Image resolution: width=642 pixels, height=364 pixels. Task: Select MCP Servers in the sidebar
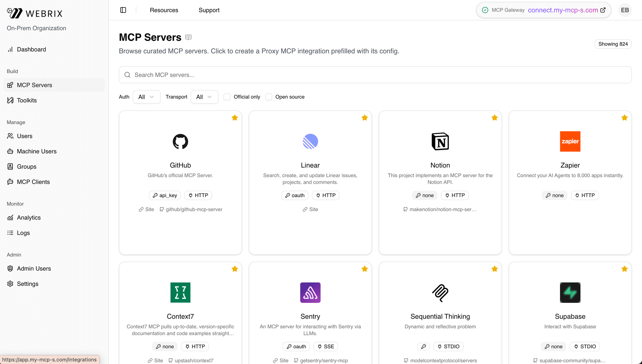click(34, 85)
